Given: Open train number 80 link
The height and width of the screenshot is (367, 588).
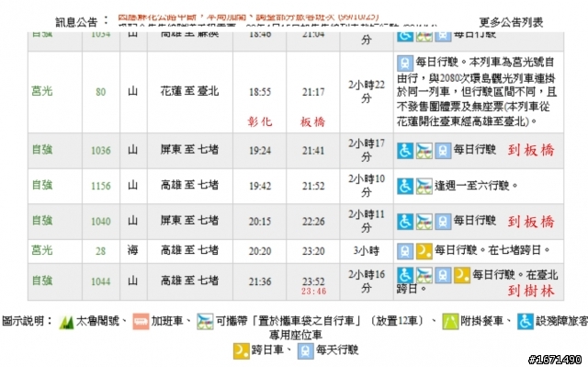Looking at the screenshot, I should pyautogui.click(x=100, y=92).
